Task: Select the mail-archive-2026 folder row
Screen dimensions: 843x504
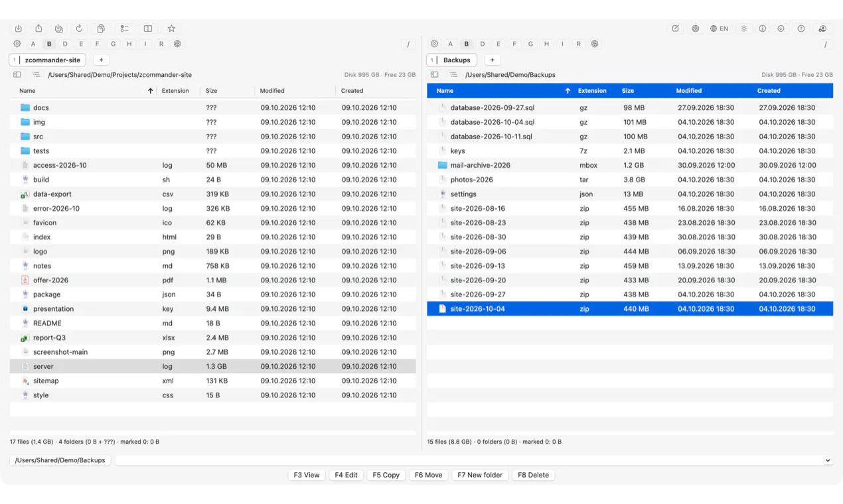Action: click(630, 165)
